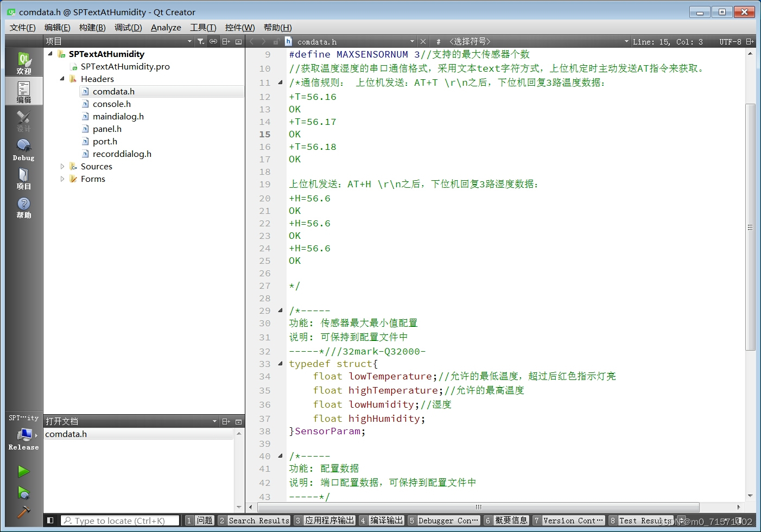Viewport: 761px width, 532px height.
Task: Click the filter tree icon in Projects pane
Action: tap(201, 41)
